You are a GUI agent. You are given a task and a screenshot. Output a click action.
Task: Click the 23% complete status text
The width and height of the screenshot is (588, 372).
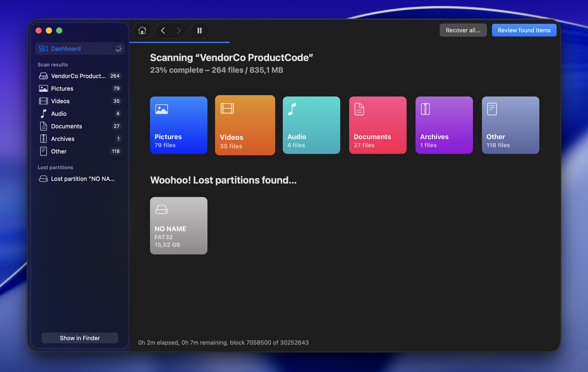click(216, 70)
